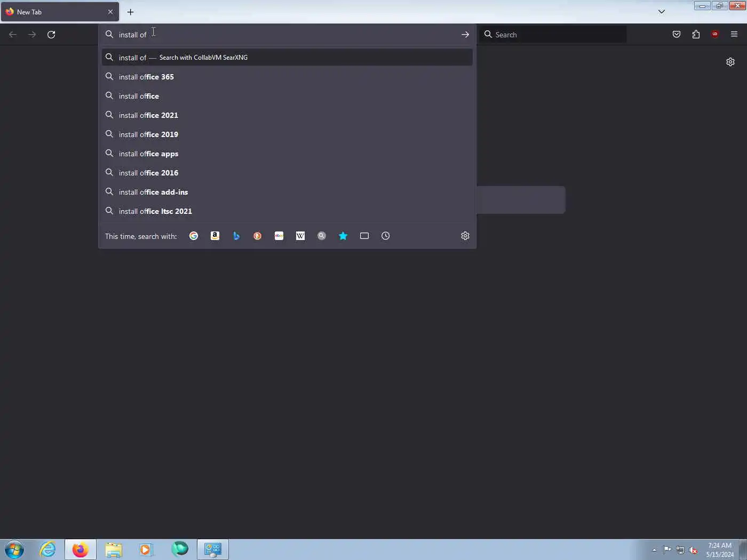Open the green globe app in taskbar
Viewport: 747px width, 560px height.
tap(180, 549)
